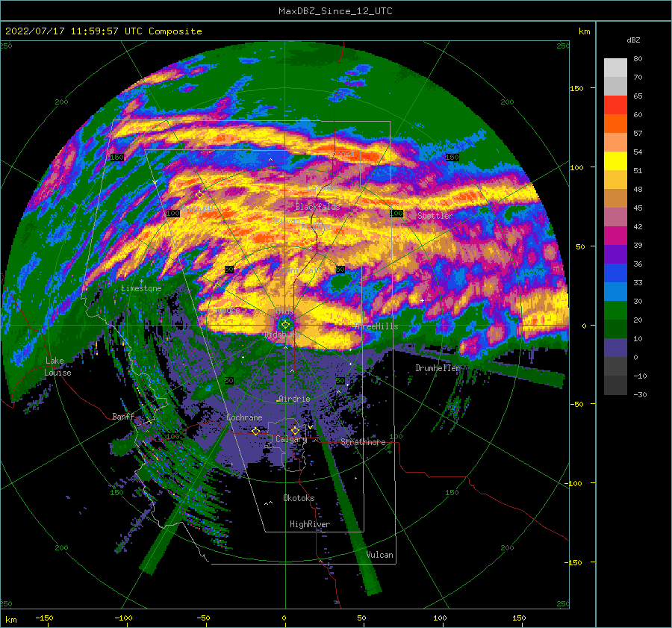
Task: Click the 2022/07/17 11:59:57 UTC Composite timestamp
Action: [x=103, y=31]
